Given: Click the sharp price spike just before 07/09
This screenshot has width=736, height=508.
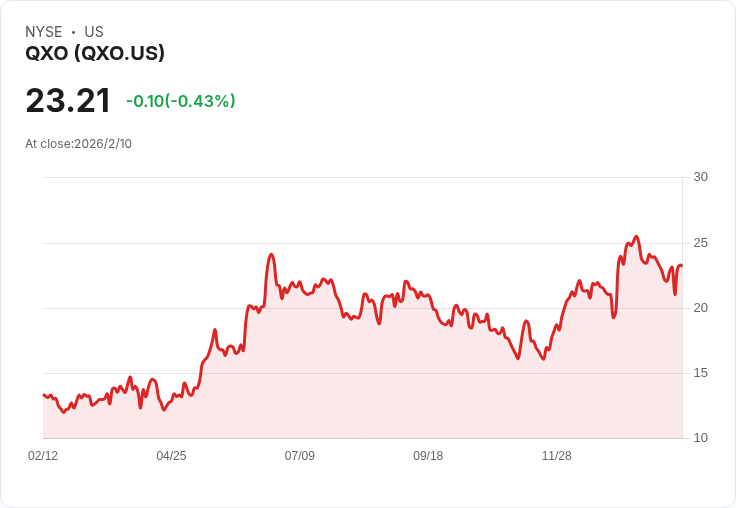Looking at the screenshot, I should [x=271, y=255].
